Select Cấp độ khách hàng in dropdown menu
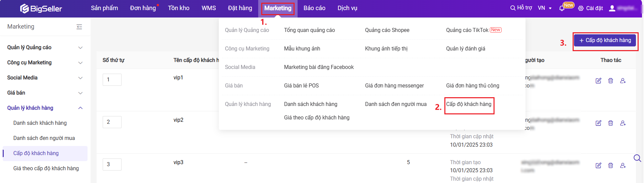 [469, 104]
